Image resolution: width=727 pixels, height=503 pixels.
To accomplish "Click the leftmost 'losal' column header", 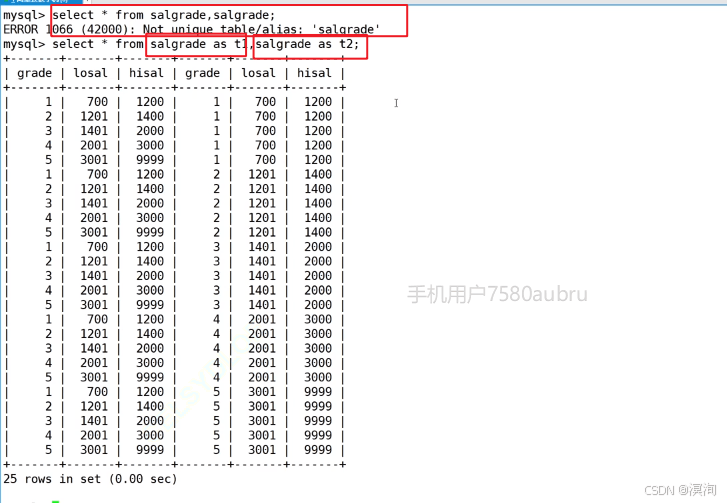I will (x=90, y=73).
